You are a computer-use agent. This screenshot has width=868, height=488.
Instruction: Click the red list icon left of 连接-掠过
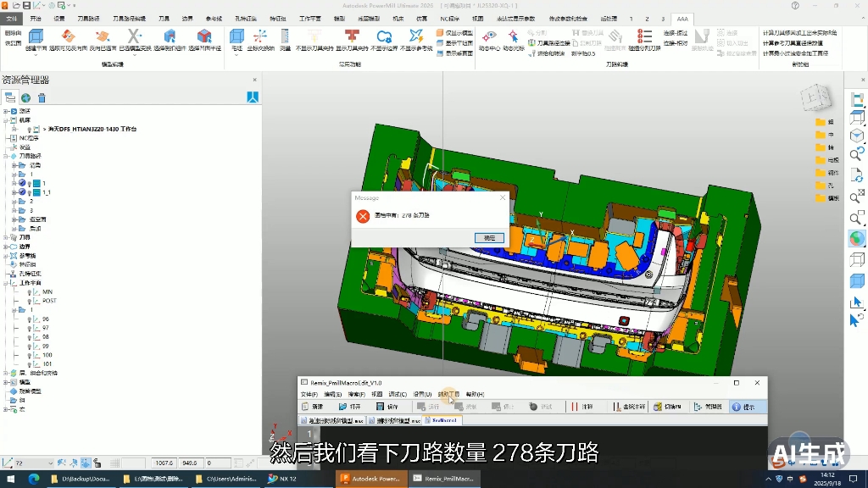644,36
